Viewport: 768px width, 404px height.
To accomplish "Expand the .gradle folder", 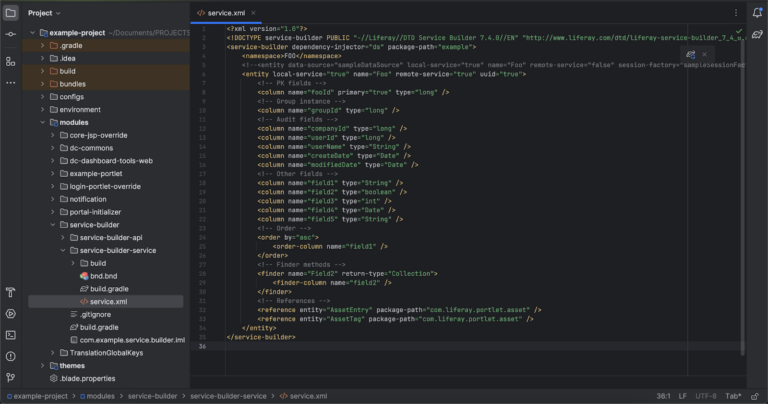I will [42, 46].
